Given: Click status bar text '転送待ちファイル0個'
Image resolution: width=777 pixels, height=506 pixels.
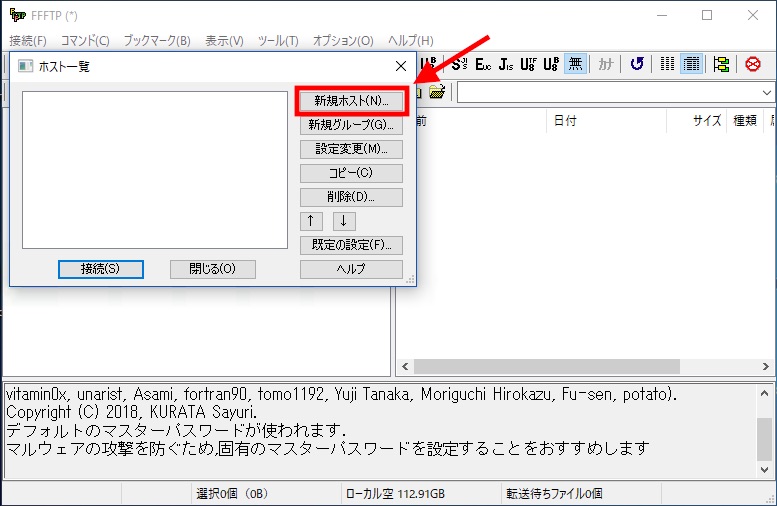Looking at the screenshot, I should pyautogui.click(x=554, y=494).
